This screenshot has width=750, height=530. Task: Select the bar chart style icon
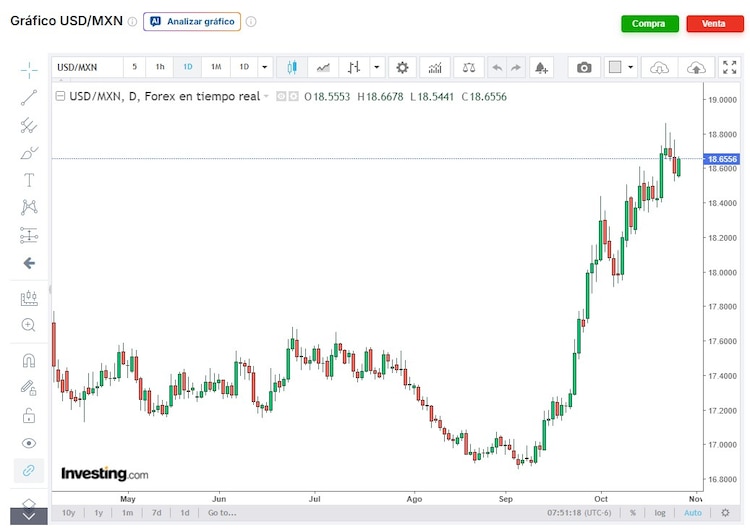(x=354, y=67)
